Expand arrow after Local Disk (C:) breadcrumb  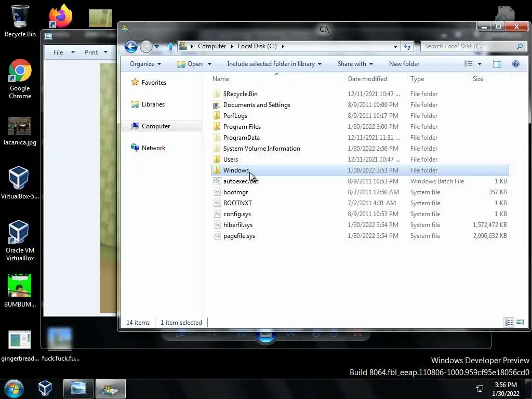point(283,46)
